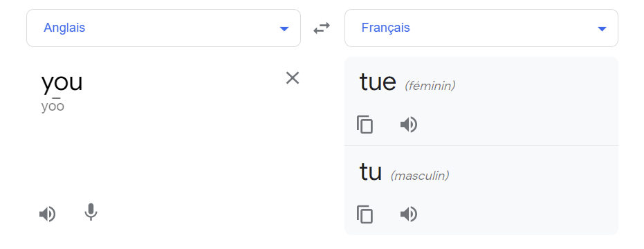Screen dimensions: 644x249
Task: Play audio for masculine translation 'tu'
Action: tap(409, 214)
